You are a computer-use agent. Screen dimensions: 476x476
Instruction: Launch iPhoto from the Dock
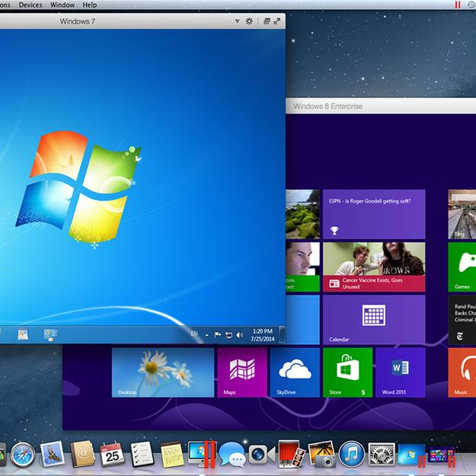click(321, 455)
